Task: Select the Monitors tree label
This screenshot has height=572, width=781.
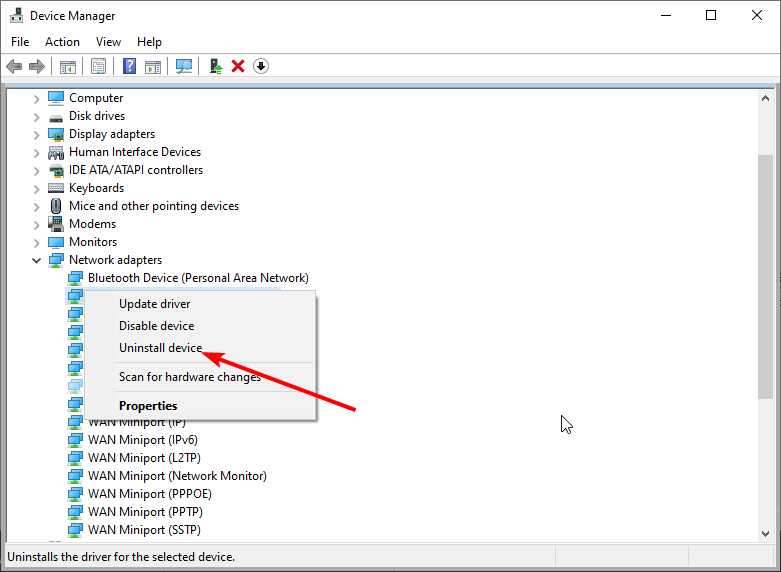Action: pos(93,242)
